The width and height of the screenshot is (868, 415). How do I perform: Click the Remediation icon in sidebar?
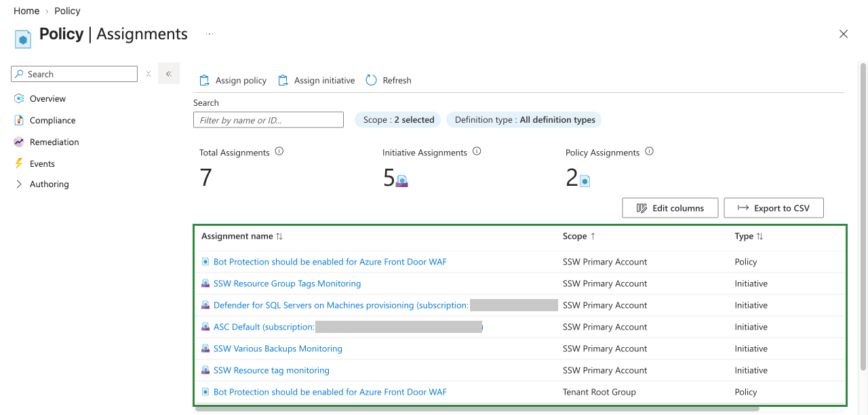(19, 142)
